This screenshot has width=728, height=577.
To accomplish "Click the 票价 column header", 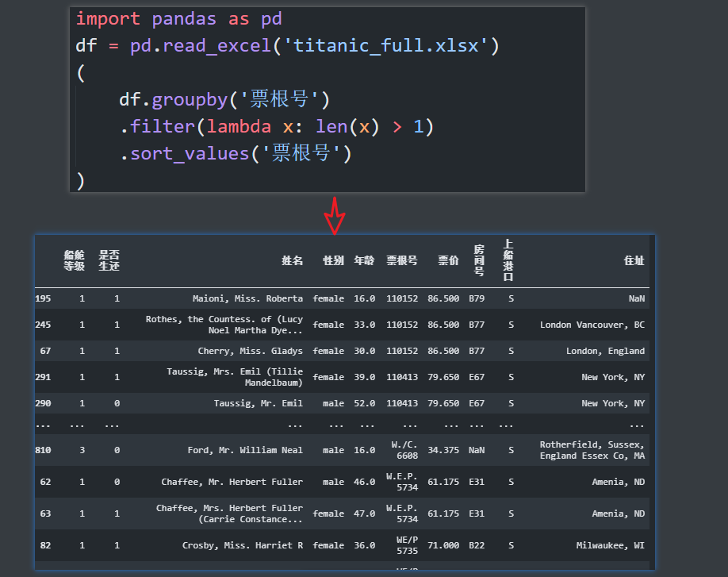I will click(x=448, y=260).
